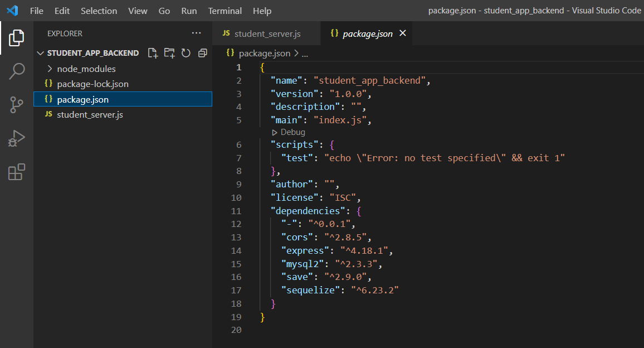The width and height of the screenshot is (644, 348).
Task: Collapse the STUDENT_APP_BACKEND project section
Action: pyautogui.click(x=92, y=53)
